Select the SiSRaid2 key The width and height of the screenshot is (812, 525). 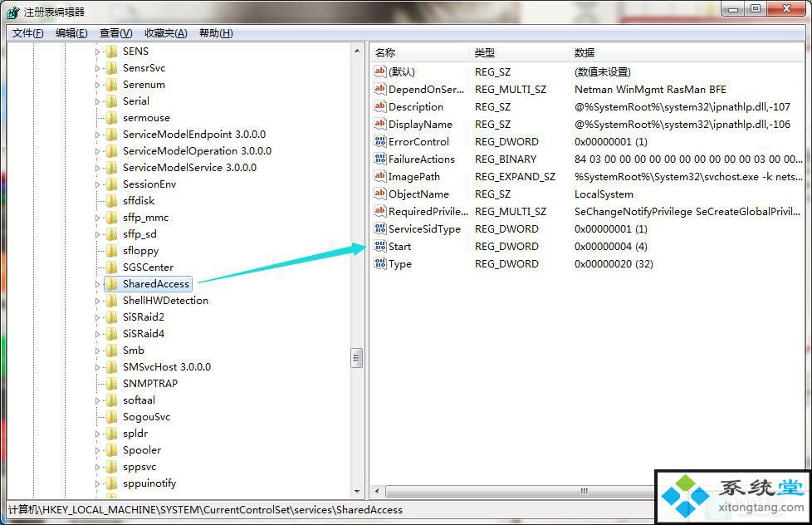pyautogui.click(x=144, y=317)
